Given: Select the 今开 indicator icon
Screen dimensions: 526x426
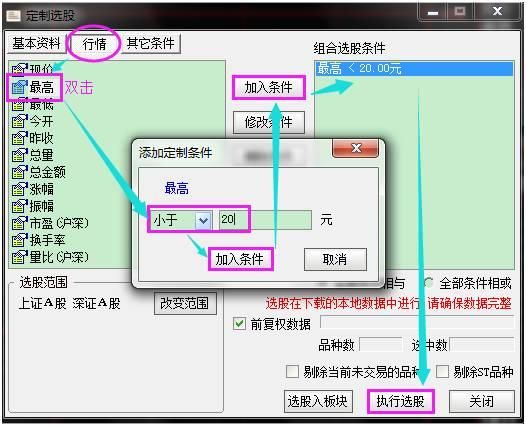Looking at the screenshot, I should (19, 121).
